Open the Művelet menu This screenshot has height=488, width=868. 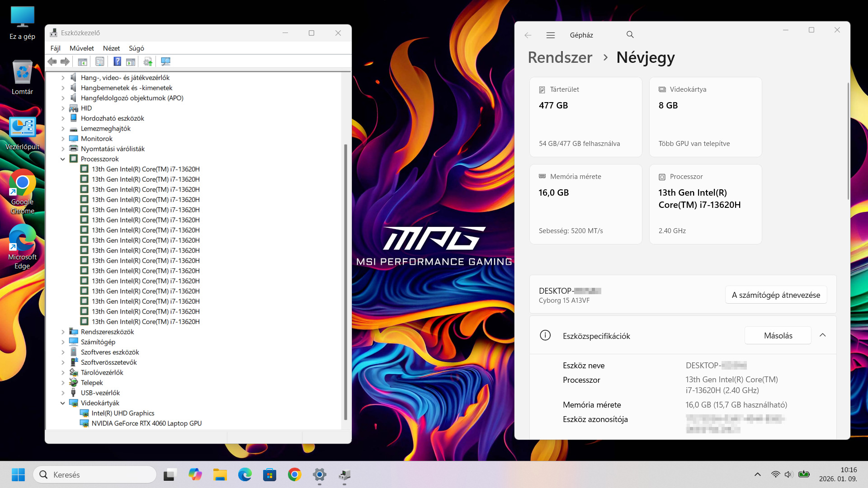pyautogui.click(x=81, y=48)
